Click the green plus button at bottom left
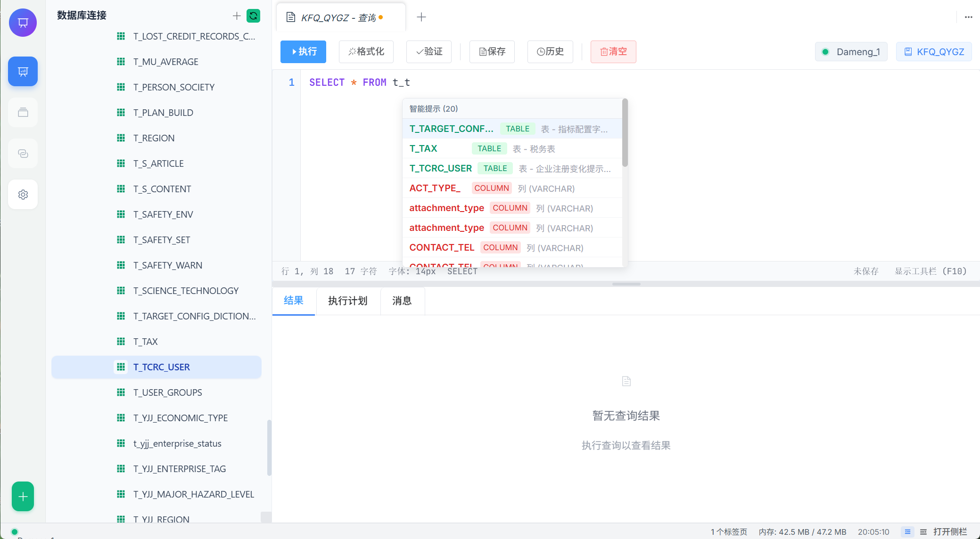This screenshot has height=539, width=980. tap(23, 496)
